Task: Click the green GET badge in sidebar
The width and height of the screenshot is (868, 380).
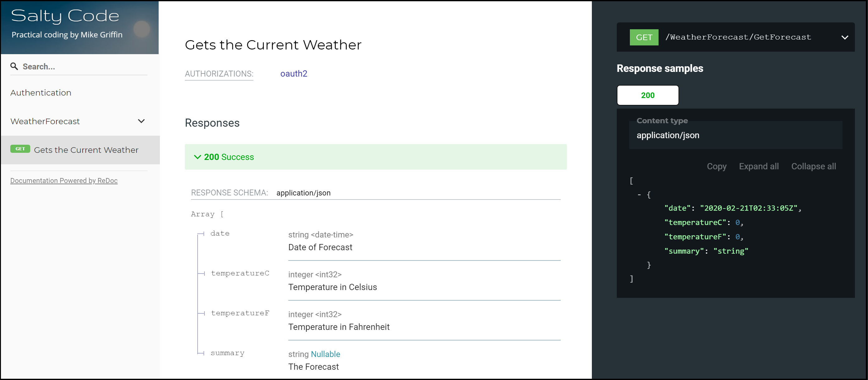Action: pyautogui.click(x=20, y=149)
